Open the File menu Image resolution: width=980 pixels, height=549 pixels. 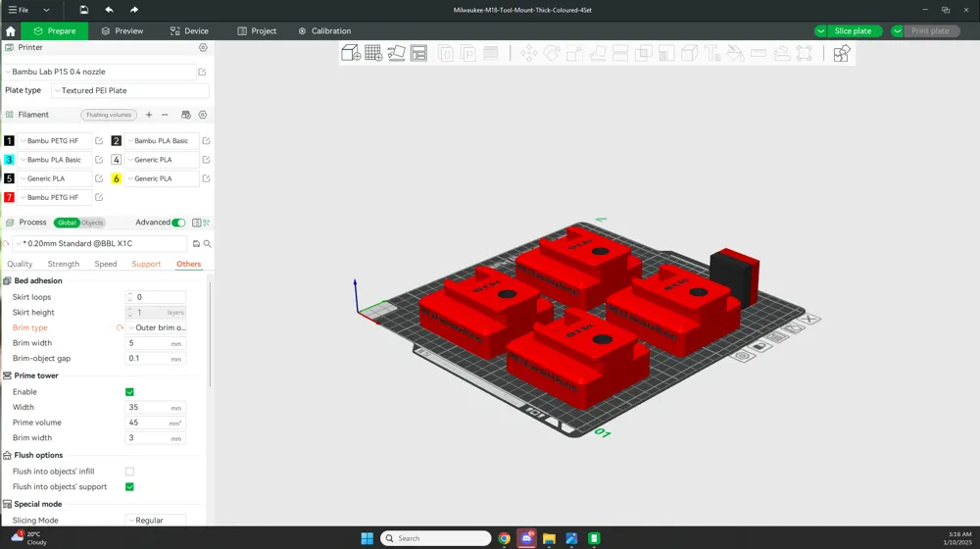(x=19, y=10)
